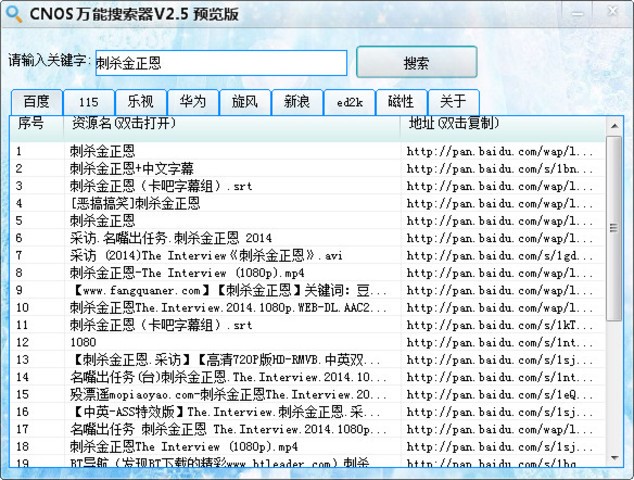This screenshot has height=480, width=634.
Task: Select row 4 [恶搞搞笑]刺杀金正恩
Action: tap(135, 203)
